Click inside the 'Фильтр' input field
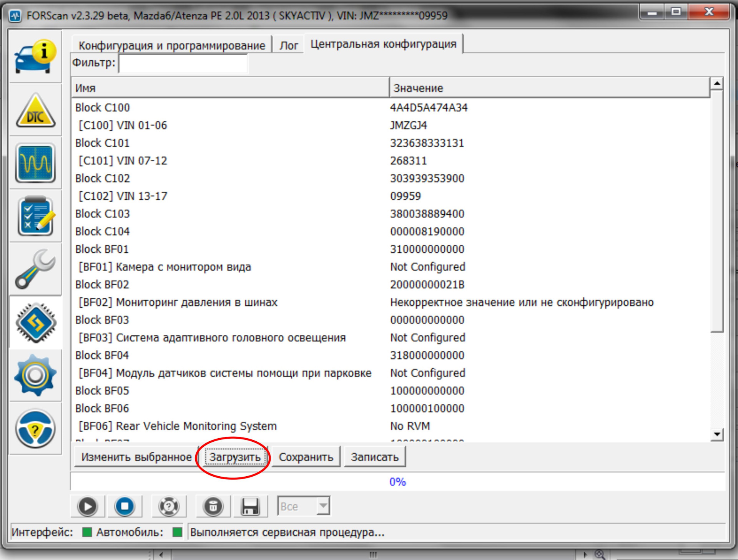Image resolution: width=738 pixels, height=560 pixels. (183, 63)
